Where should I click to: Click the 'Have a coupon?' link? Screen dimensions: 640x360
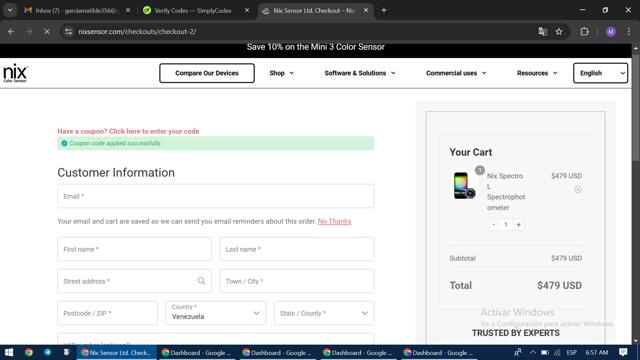128,131
